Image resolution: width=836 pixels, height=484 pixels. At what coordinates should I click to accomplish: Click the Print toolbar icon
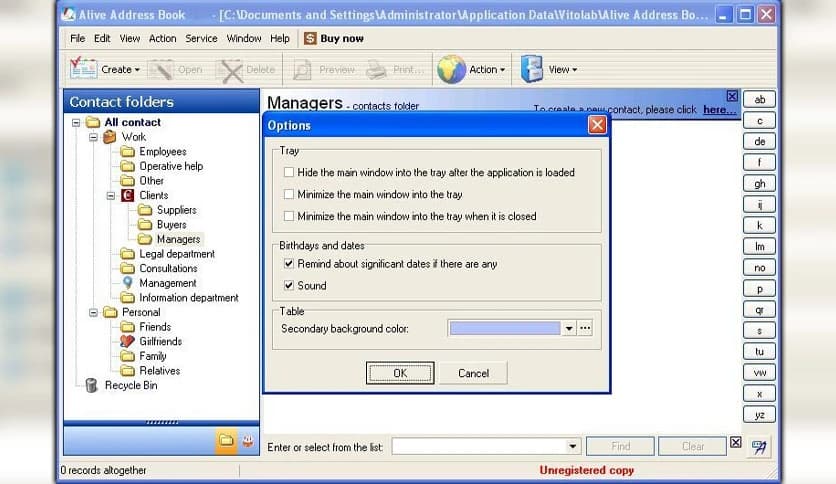[376, 70]
